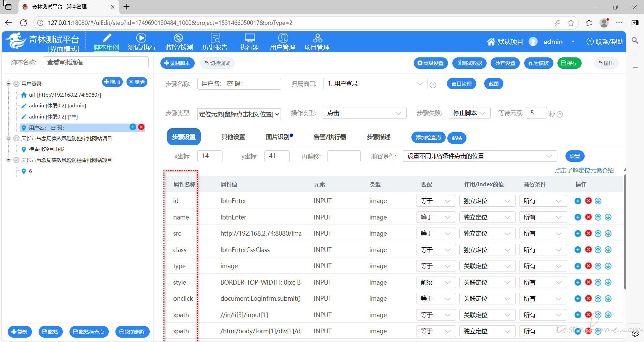
Task: Click blue plus icon on 用户名 密码 step
Action: 133,127
